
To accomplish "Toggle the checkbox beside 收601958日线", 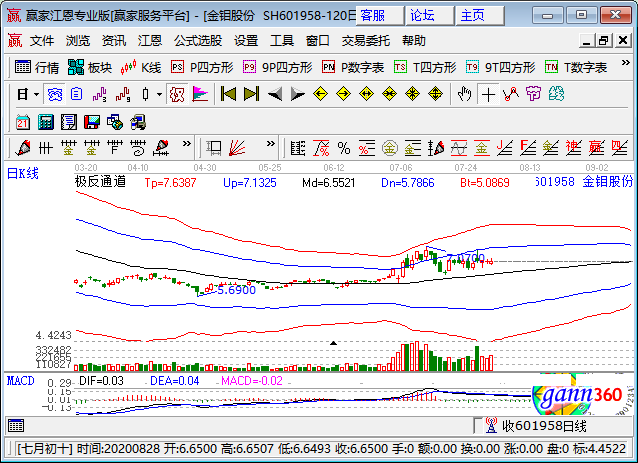I will [478, 426].
